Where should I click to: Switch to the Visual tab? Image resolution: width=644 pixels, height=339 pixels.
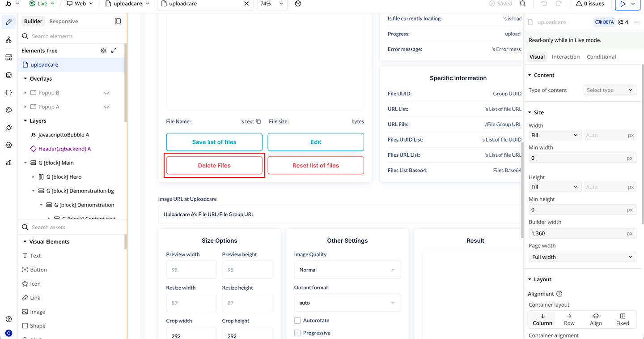point(537,57)
